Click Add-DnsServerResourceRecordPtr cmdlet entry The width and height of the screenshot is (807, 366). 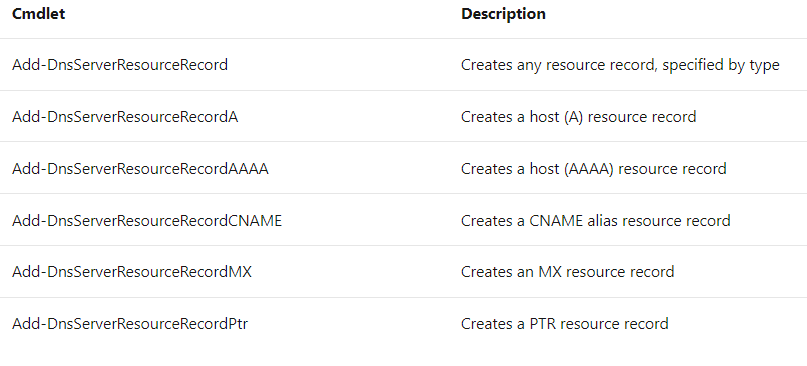(130, 324)
